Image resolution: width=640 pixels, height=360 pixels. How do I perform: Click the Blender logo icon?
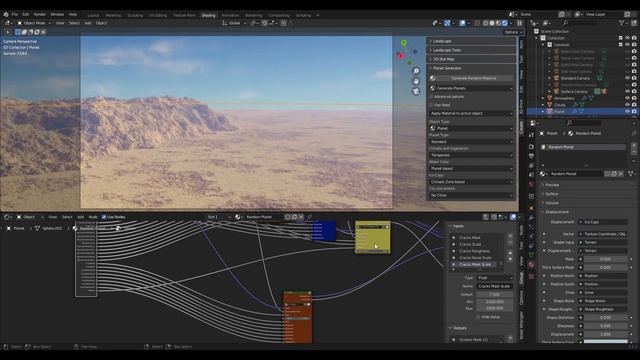(6, 14)
